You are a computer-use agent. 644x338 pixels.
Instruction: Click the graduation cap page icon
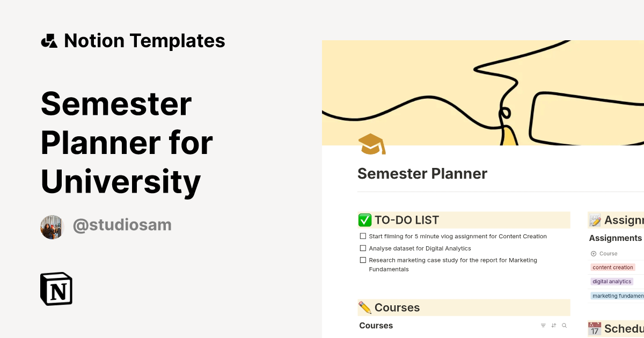click(372, 144)
